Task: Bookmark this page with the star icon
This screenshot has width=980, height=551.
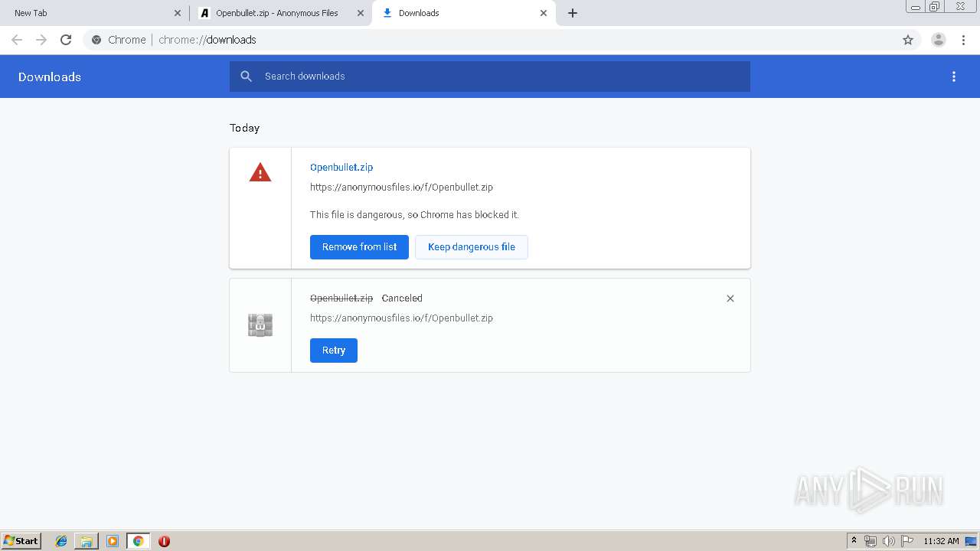Action: click(908, 40)
